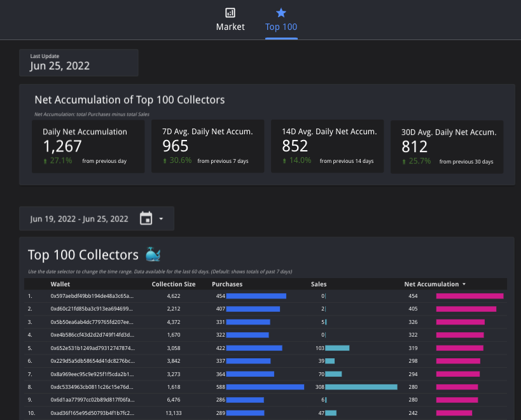
Task: Select wallet 0xd60c21fd85ba3c913ea694699...
Action: pyautogui.click(x=92, y=309)
